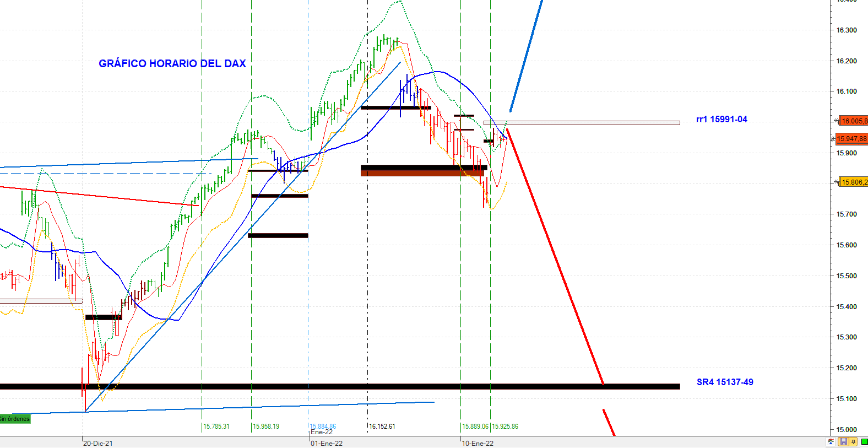Image resolution: width=868 pixels, height=448 pixels.
Task: Select the orange 15.947,88 price tag
Action: click(x=851, y=139)
